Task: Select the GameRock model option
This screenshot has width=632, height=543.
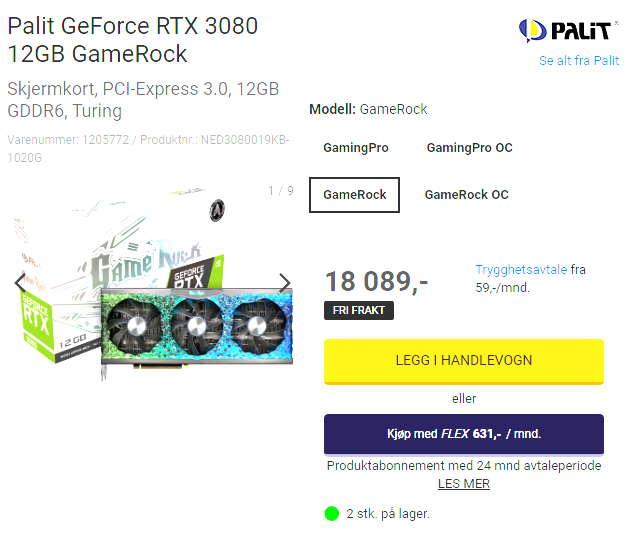Action: 354,195
